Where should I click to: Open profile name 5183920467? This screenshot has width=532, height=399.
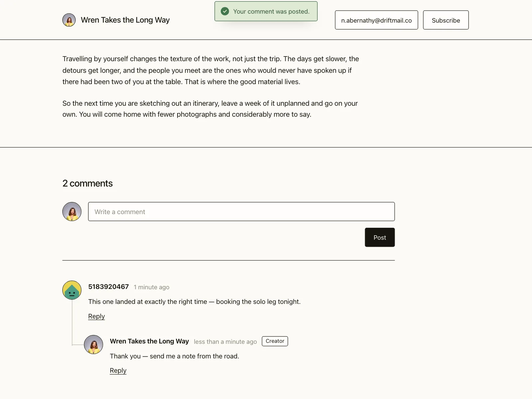click(108, 287)
